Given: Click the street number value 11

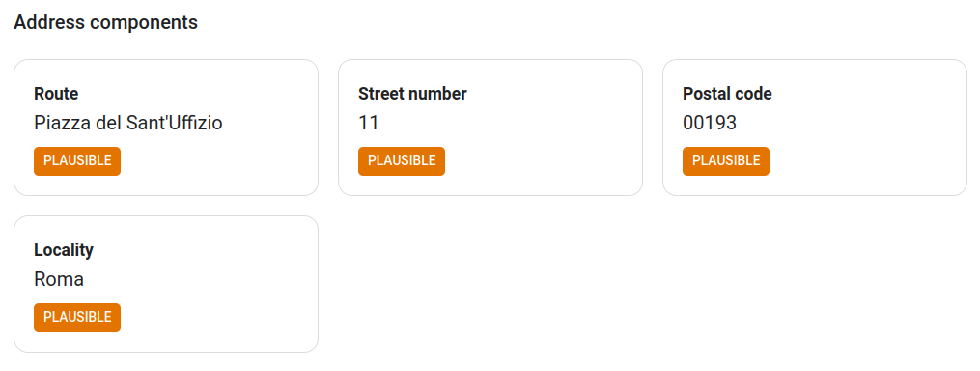Looking at the screenshot, I should 369,123.
